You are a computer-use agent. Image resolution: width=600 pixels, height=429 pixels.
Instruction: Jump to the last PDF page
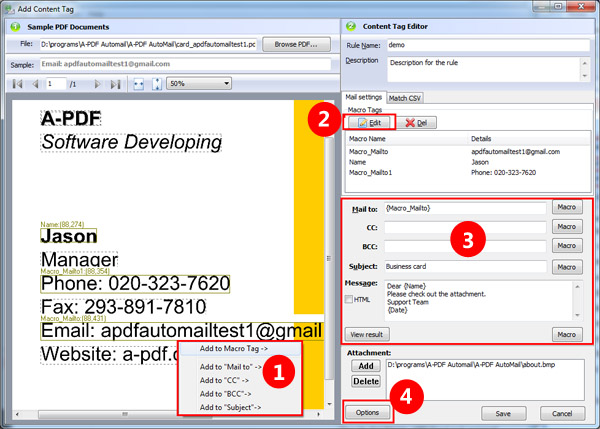point(115,84)
